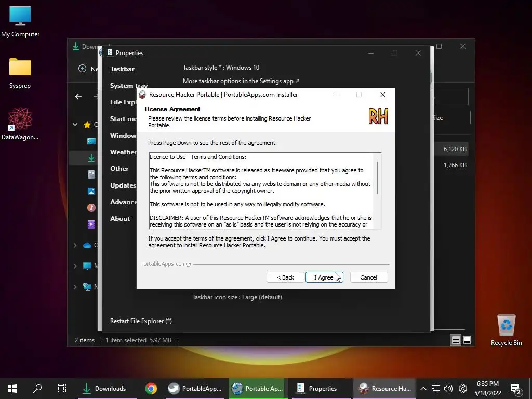The width and height of the screenshot is (532, 399).
Task: Open More taskbar options in Settings app
Action: click(x=241, y=81)
